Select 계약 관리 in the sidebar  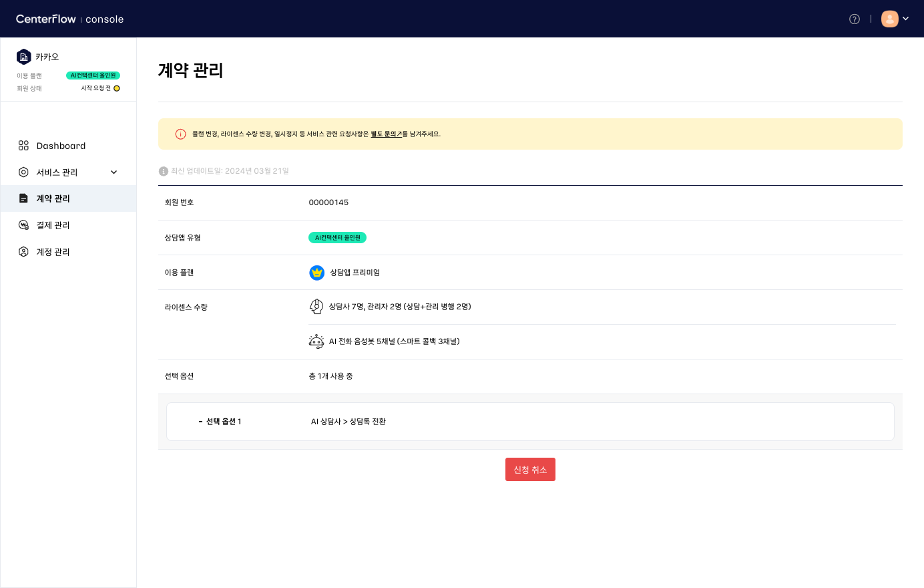[53, 198]
